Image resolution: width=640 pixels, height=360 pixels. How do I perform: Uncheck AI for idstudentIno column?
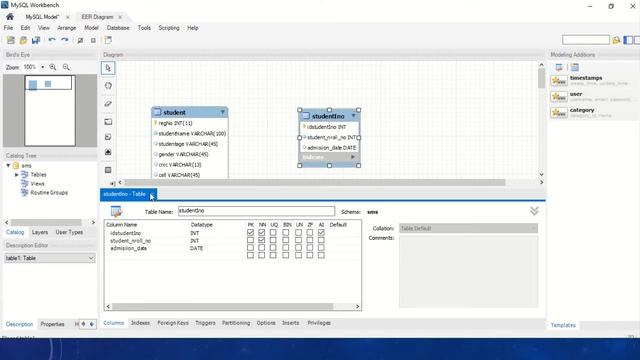point(321,233)
